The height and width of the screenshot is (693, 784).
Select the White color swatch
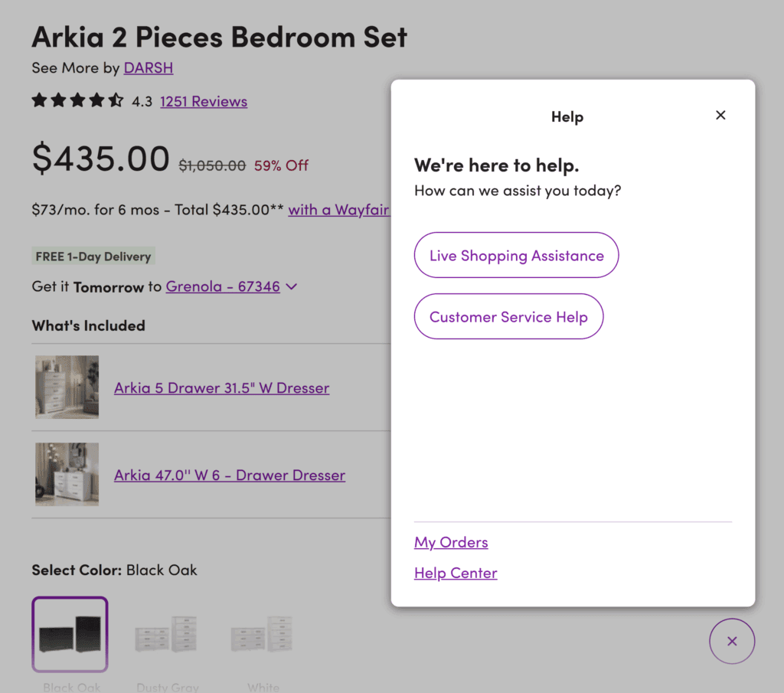tap(262, 634)
